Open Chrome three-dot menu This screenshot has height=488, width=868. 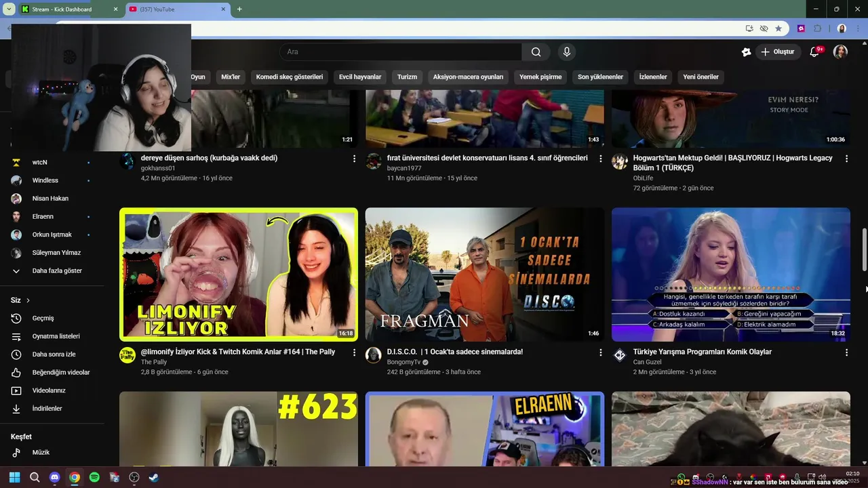click(x=858, y=28)
